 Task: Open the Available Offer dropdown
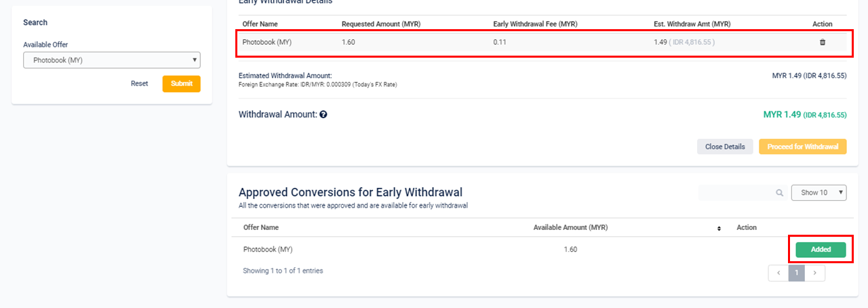tap(112, 60)
